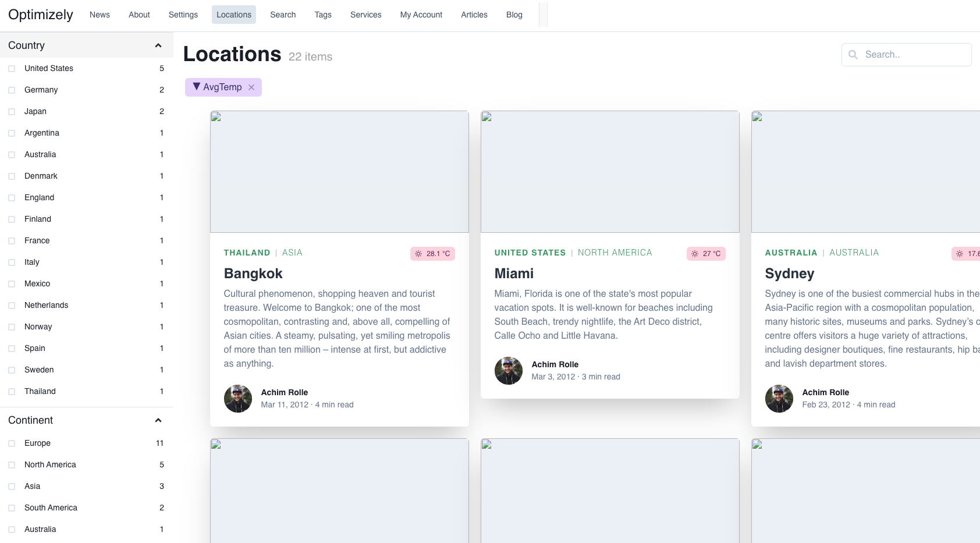Focus the Search locations input field

click(x=914, y=55)
